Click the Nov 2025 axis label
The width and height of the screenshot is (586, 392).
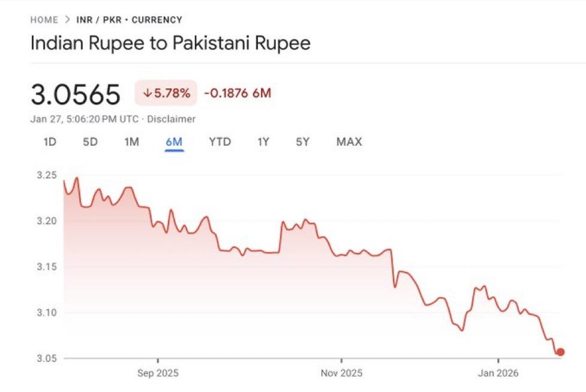[x=341, y=373]
